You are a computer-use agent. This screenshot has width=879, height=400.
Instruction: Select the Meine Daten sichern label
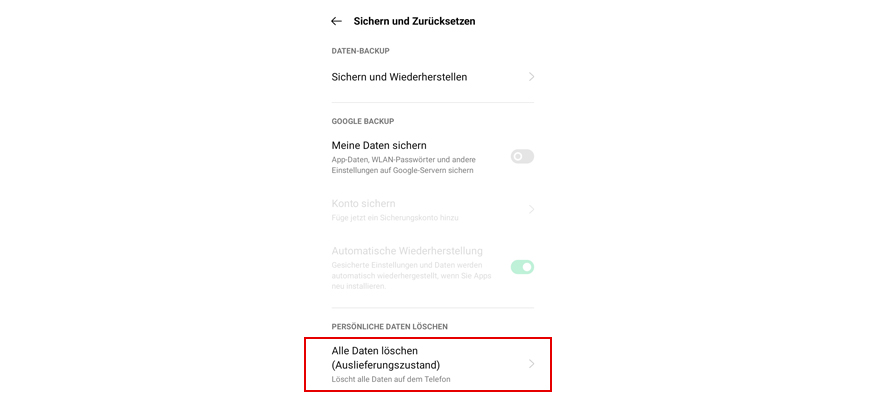click(379, 146)
